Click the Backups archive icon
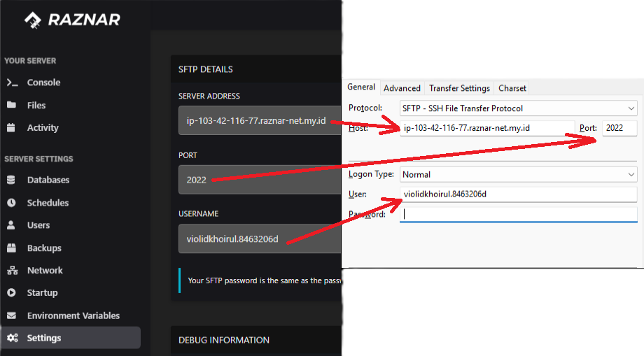The height and width of the screenshot is (356, 644). [12, 248]
